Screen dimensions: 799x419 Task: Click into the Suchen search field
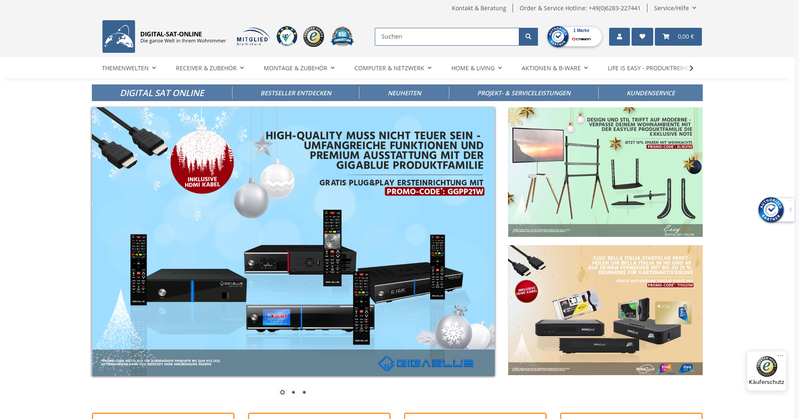pos(447,37)
